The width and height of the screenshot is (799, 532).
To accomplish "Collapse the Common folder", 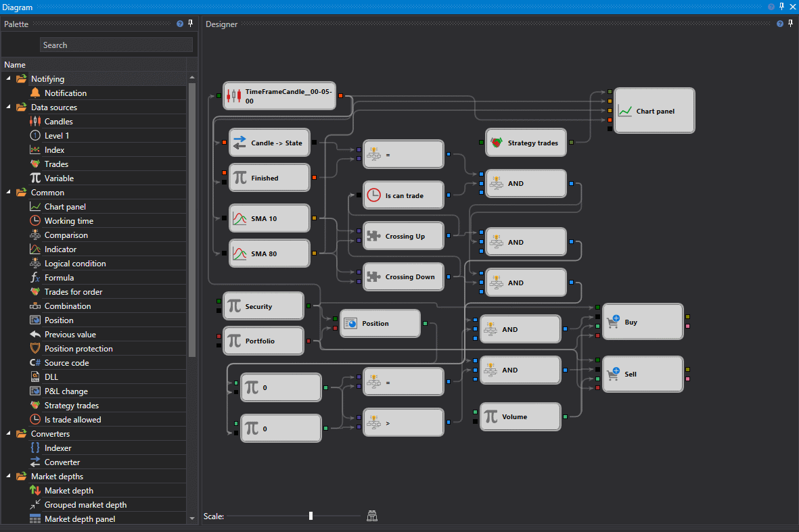I will pyautogui.click(x=8, y=192).
